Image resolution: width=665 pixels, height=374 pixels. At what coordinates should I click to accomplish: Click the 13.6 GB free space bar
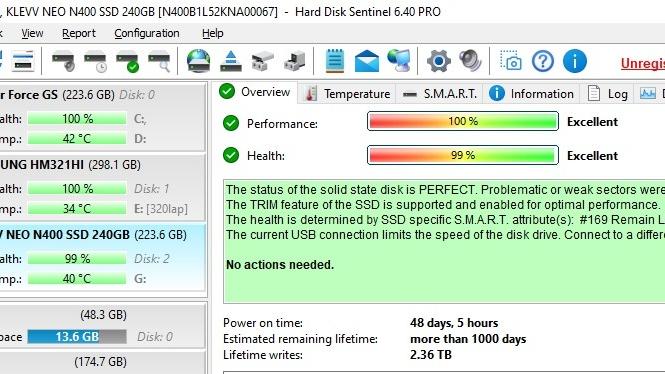click(77, 337)
